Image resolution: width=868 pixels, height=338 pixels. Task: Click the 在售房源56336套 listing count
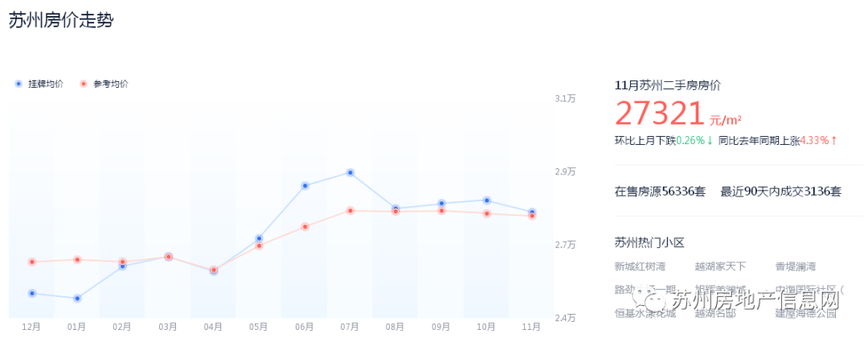pos(660,192)
